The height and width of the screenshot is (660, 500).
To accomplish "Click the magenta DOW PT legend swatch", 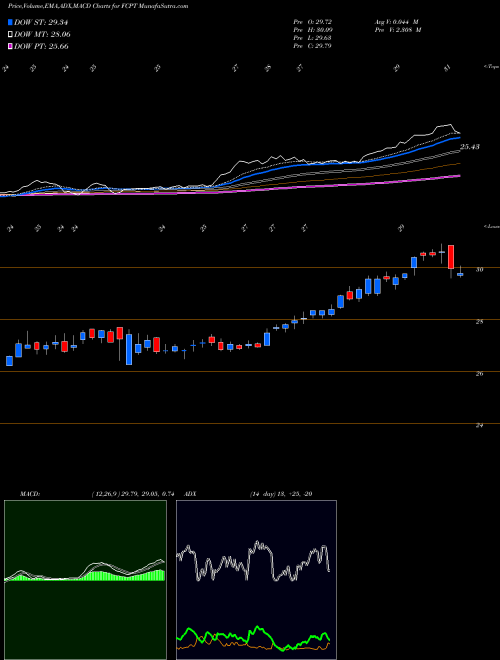I will click(10, 46).
